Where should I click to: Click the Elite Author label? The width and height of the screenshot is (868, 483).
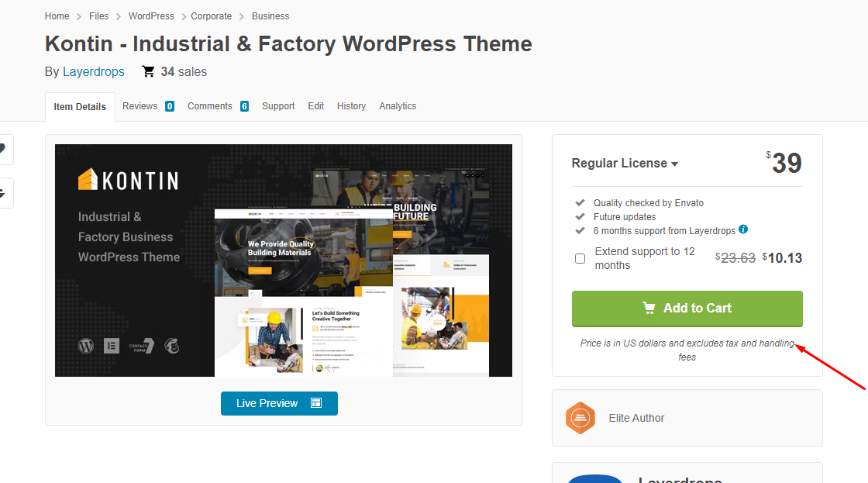coord(636,418)
